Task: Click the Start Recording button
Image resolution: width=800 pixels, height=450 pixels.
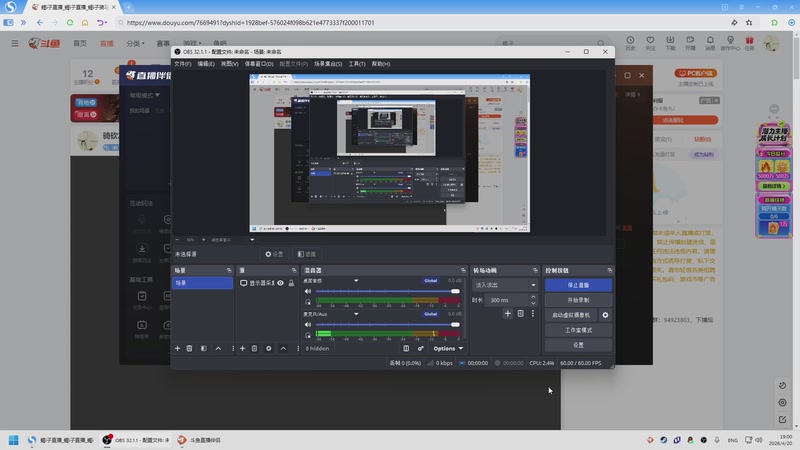Action: (x=578, y=300)
